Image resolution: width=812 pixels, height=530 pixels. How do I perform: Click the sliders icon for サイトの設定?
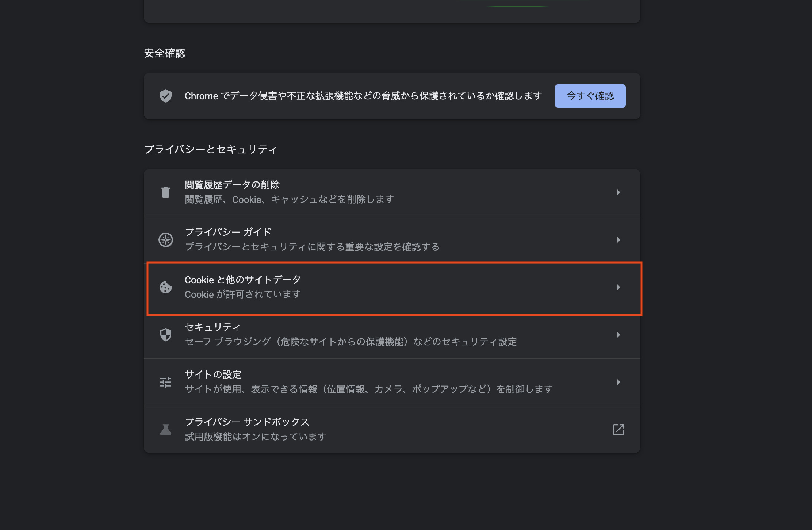click(166, 382)
